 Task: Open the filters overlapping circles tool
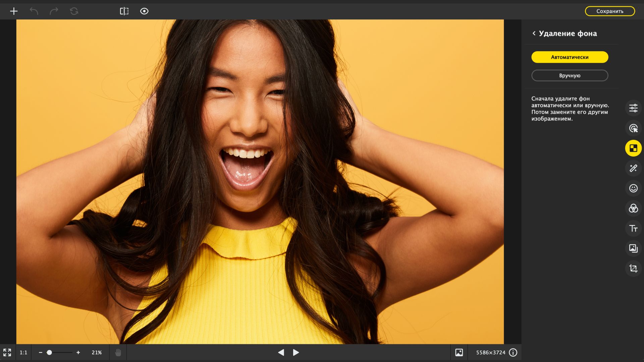(633, 208)
